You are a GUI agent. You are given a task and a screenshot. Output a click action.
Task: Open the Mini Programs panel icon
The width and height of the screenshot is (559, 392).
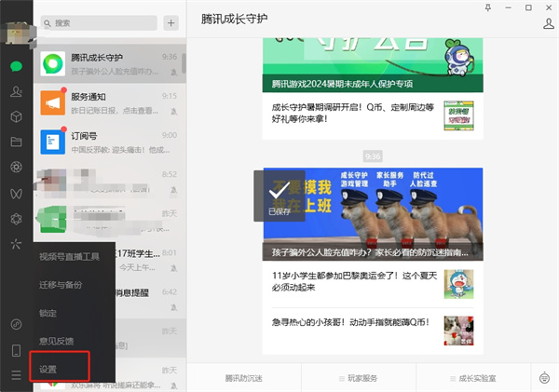tap(16, 324)
